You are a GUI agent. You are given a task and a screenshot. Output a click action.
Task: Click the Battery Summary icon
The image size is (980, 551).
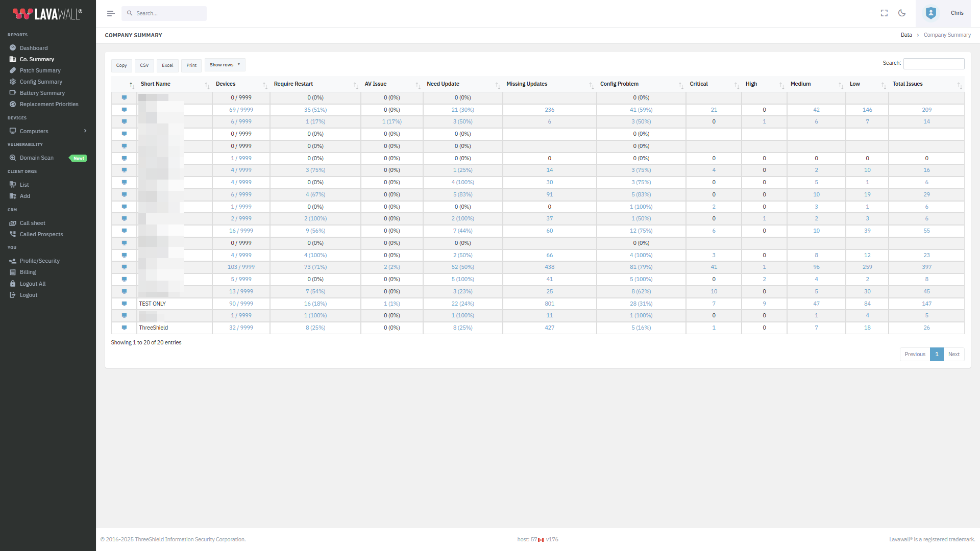tap(13, 93)
